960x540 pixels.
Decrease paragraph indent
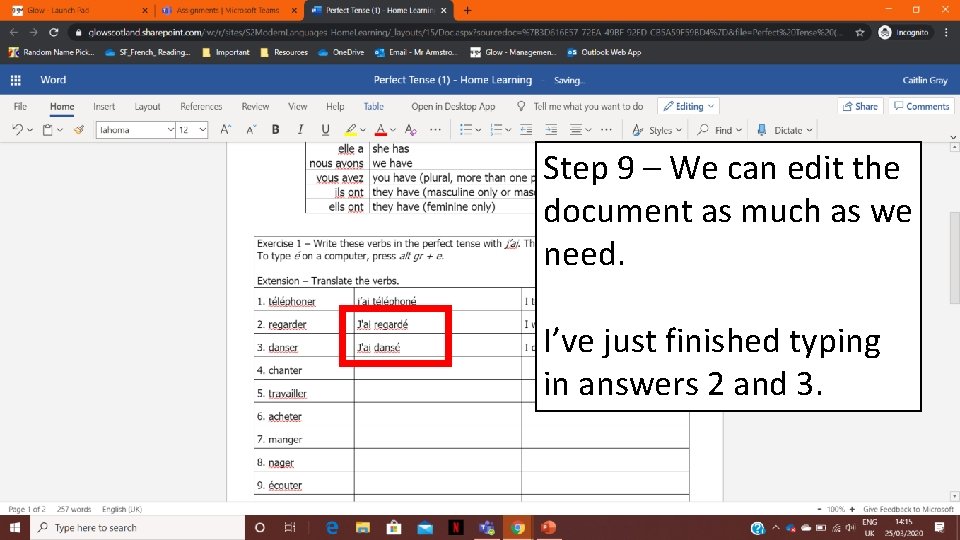pos(526,130)
